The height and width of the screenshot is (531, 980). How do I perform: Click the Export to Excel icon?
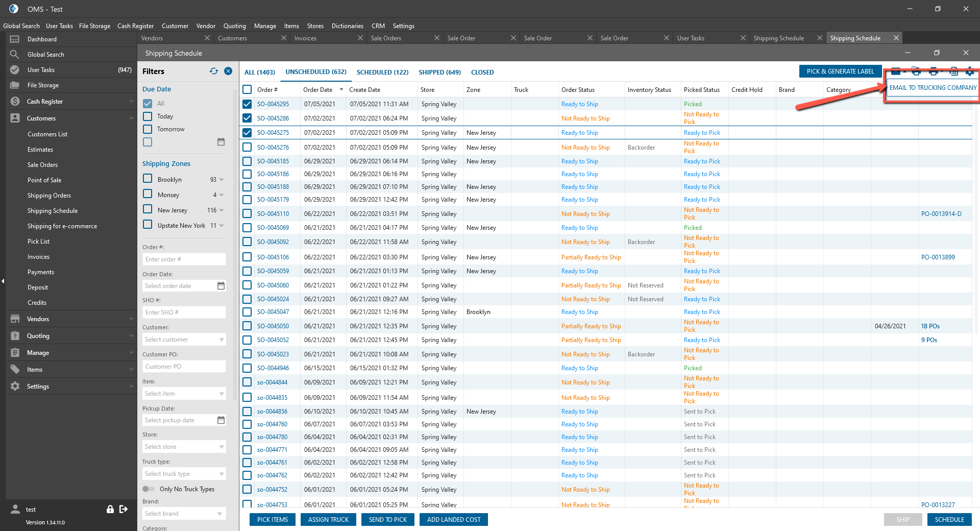(953, 71)
